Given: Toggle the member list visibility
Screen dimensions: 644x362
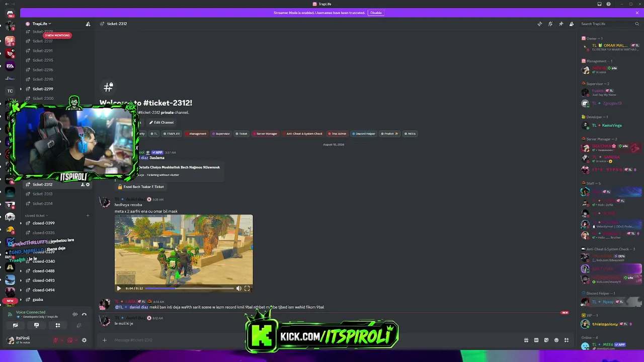Looking at the screenshot, I should [x=572, y=24].
